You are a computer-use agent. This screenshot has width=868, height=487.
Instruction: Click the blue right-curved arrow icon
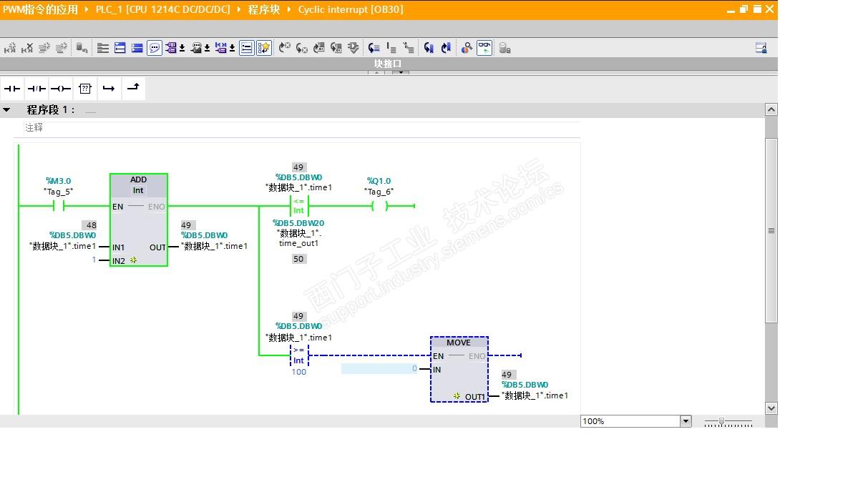(x=447, y=48)
